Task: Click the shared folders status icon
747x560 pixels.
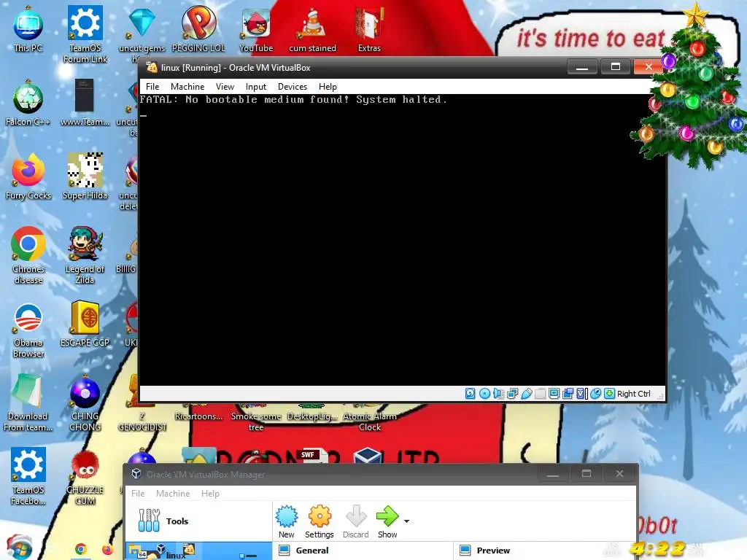Action: 541,393
